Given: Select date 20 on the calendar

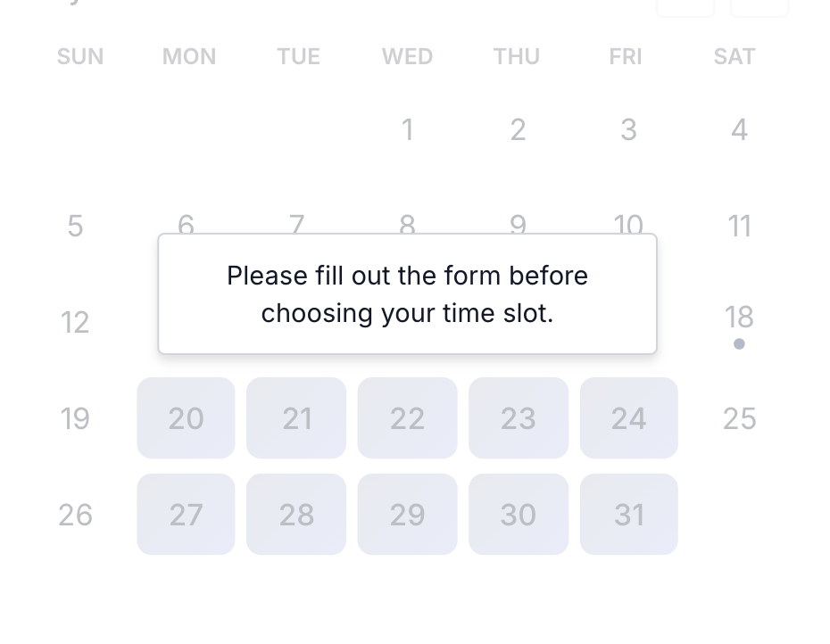Looking at the screenshot, I should point(186,418).
